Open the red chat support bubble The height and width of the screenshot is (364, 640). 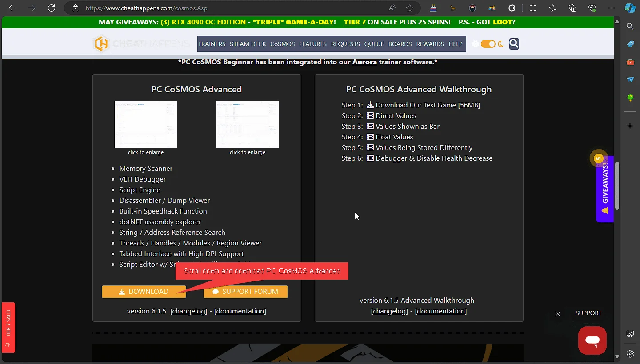coord(592,340)
